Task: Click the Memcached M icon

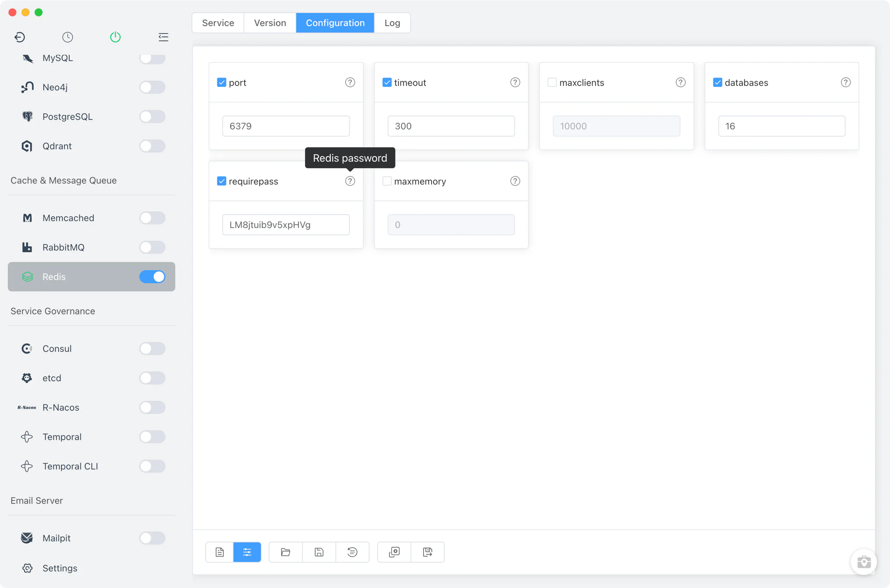Action: point(27,218)
